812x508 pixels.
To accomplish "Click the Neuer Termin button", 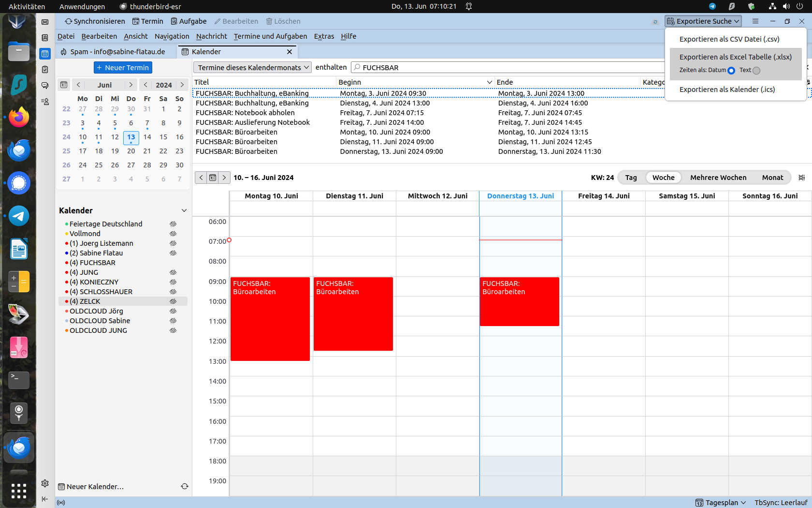I will (123, 68).
